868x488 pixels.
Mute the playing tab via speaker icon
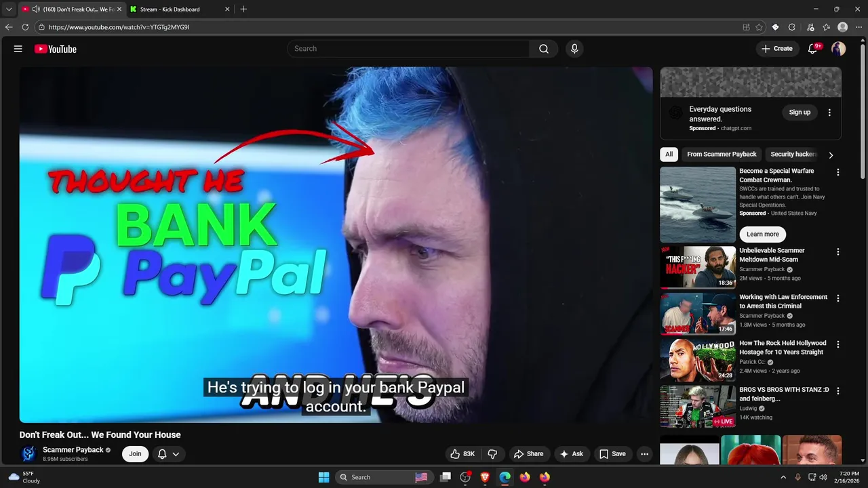pyautogui.click(x=35, y=9)
